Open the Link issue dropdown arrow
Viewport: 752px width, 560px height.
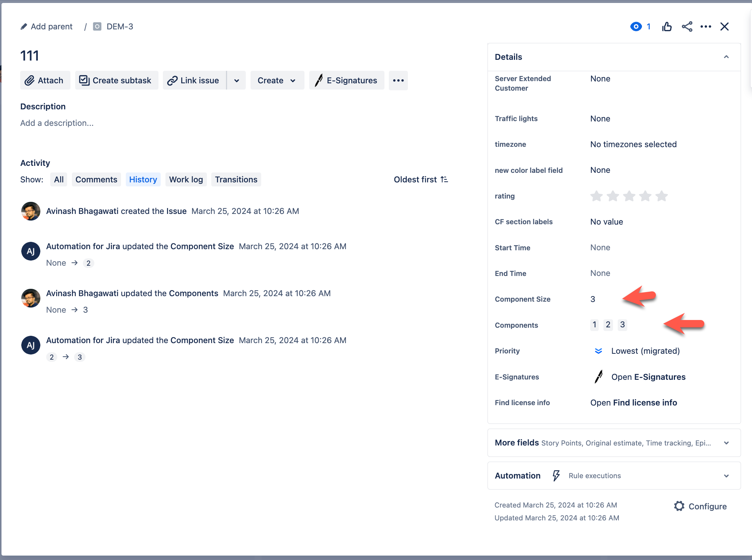[x=237, y=80]
